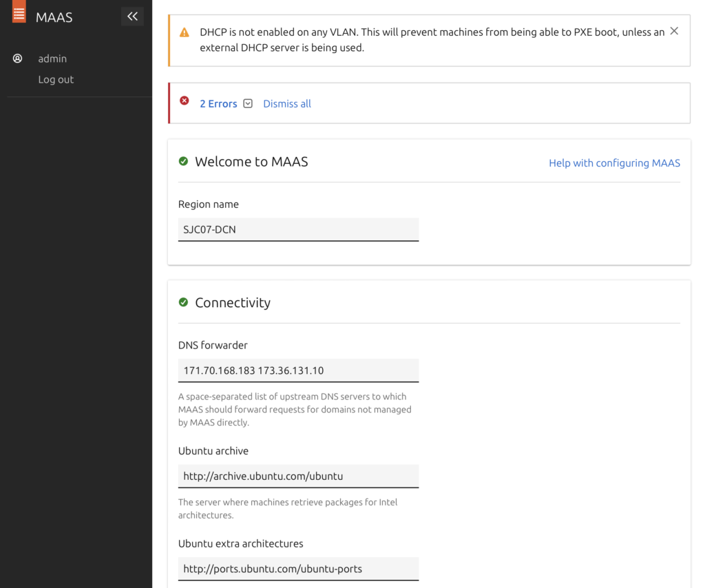
Task: Click the DHCP warning triangle icon
Action: 185,32
